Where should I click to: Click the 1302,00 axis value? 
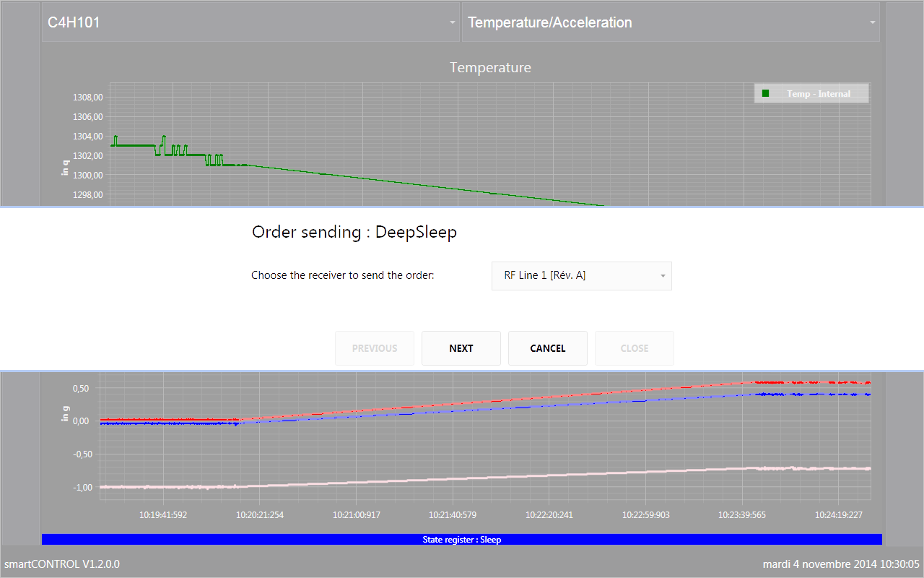(x=89, y=156)
